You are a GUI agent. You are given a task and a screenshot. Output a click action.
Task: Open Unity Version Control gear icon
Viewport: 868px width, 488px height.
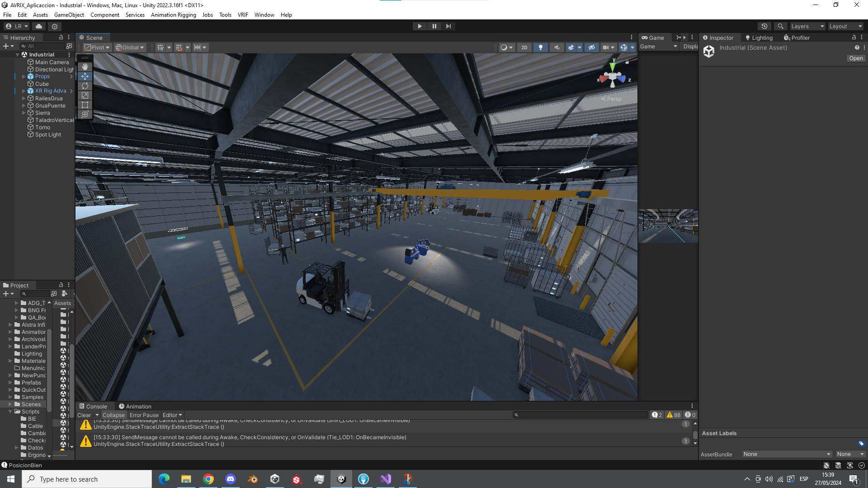tap(55, 26)
